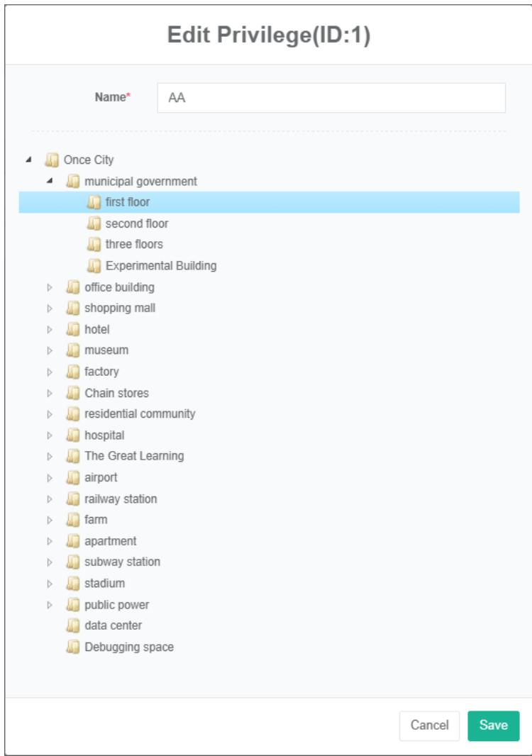Cancel editing the privilege
Screen dimensions: 532x756
(x=429, y=726)
